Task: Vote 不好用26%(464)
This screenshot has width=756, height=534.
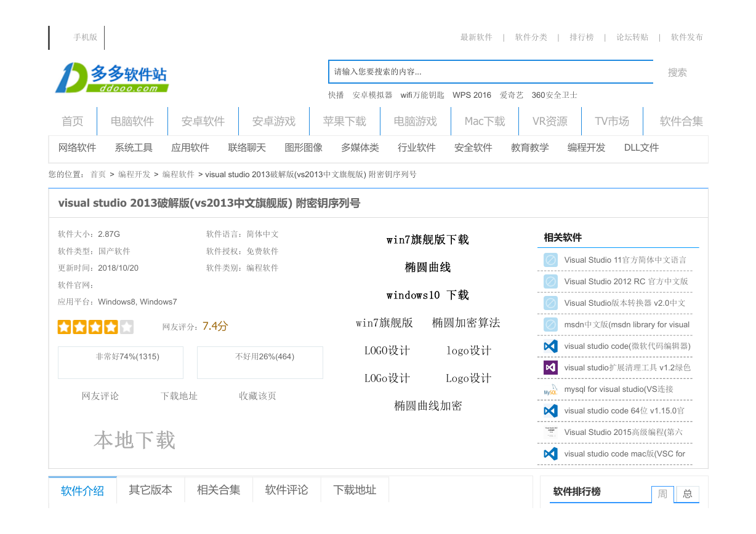Action: coord(260,362)
